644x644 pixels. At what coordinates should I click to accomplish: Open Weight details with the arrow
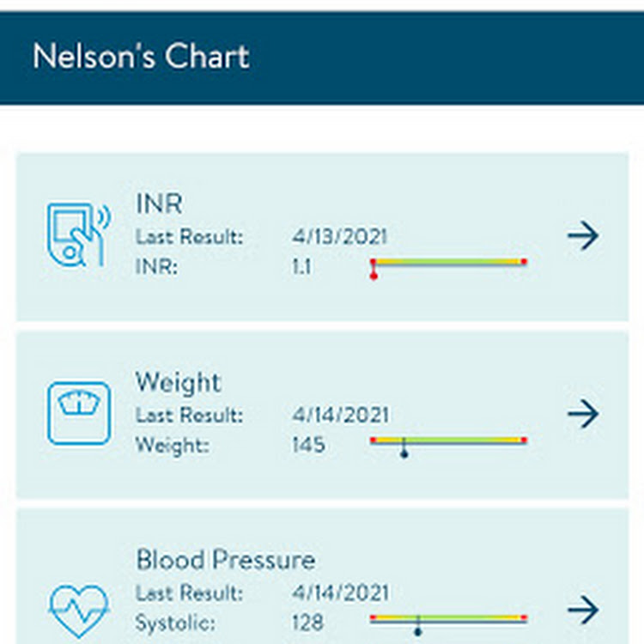tap(583, 414)
